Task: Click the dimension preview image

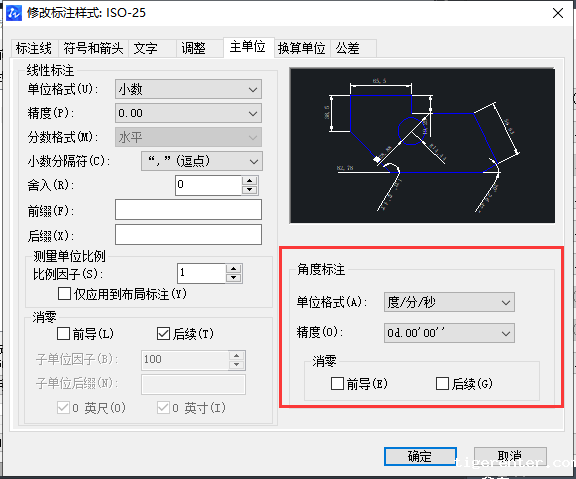Action: coord(422,145)
